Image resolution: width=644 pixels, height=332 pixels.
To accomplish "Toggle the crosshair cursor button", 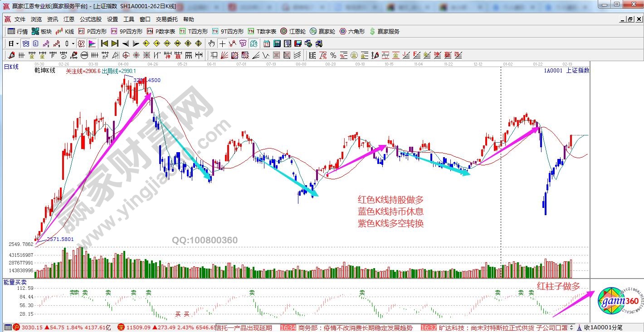I will (222, 43).
